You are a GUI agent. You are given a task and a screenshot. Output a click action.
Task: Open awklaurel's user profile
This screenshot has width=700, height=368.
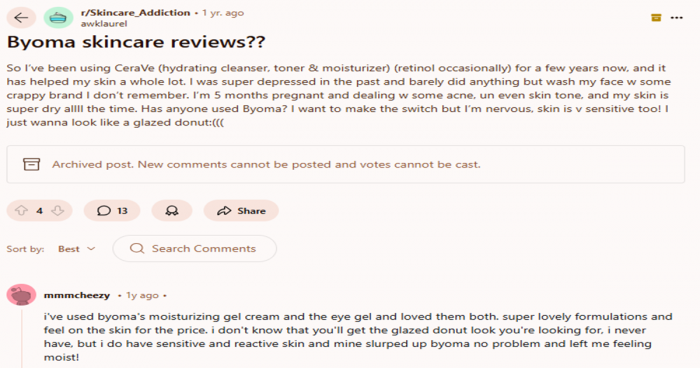tap(104, 24)
